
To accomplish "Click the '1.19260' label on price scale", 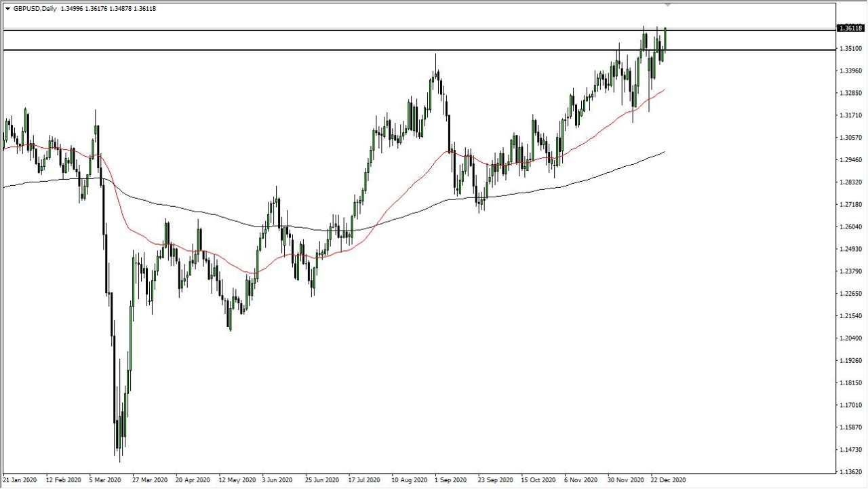I will click(x=851, y=361).
